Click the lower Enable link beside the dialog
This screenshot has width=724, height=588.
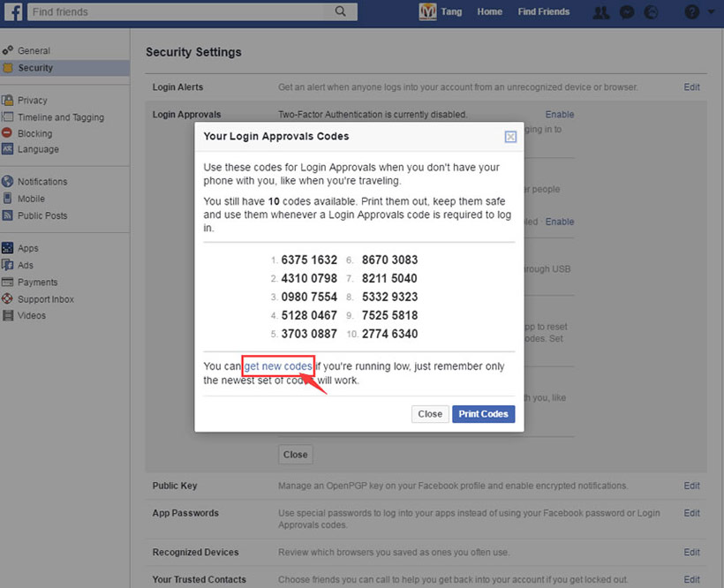[560, 222]
